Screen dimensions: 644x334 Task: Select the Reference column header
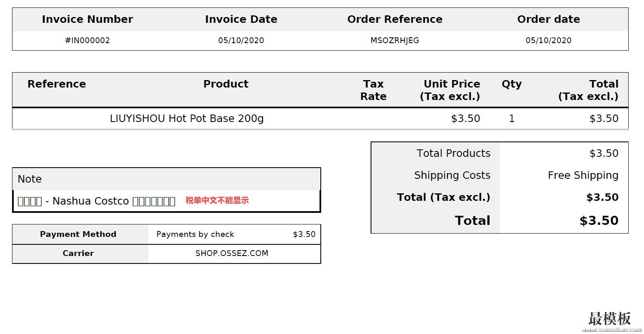coord(57,84)
